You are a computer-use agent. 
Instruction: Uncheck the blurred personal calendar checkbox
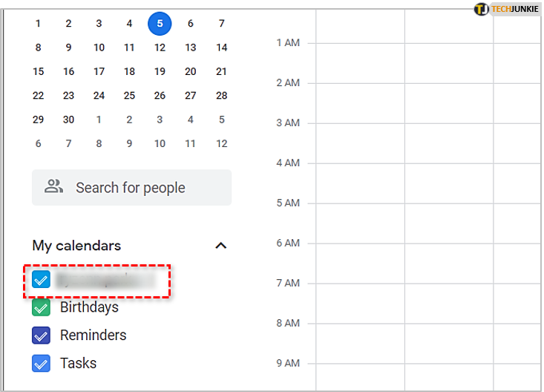41,279
